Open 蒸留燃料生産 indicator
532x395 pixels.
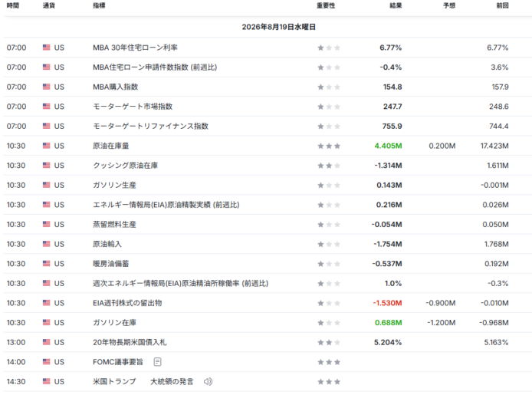tap(114, 224)
